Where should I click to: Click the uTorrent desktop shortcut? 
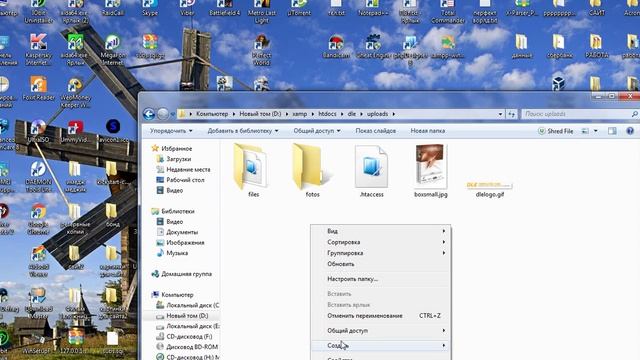click(299, 8)
